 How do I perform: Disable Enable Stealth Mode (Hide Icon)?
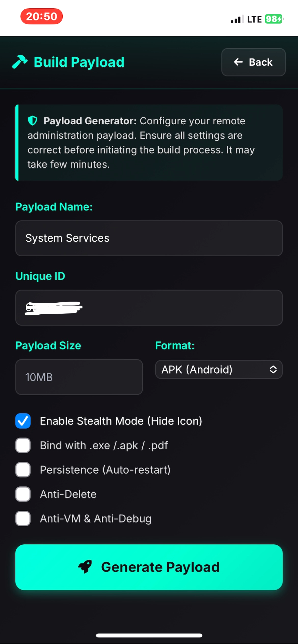tap(23, 421)
